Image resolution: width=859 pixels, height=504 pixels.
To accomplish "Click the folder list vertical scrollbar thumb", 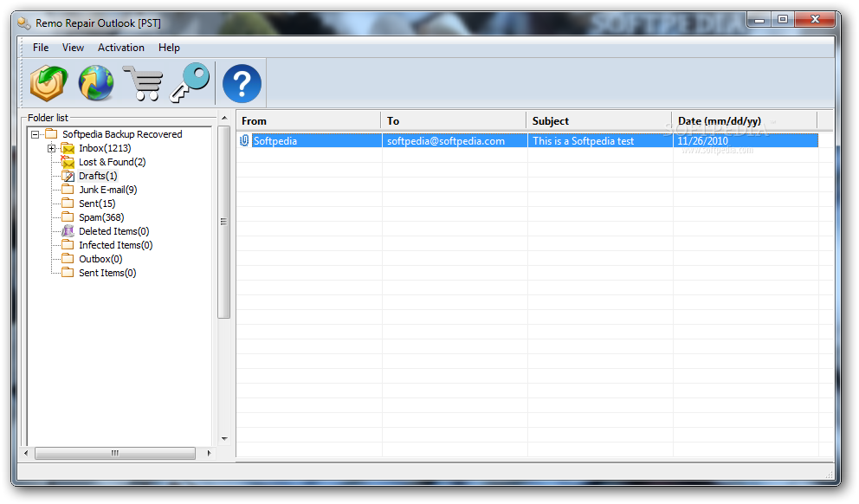I will tap(223, 222).
